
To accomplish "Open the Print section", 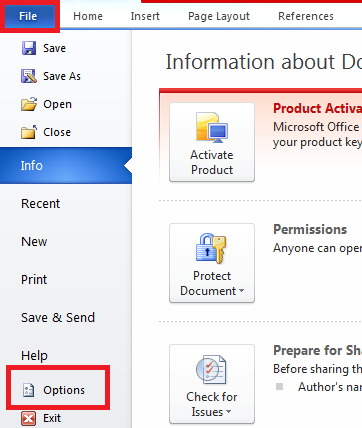I will pyautogui.click(x=34, y=280).
